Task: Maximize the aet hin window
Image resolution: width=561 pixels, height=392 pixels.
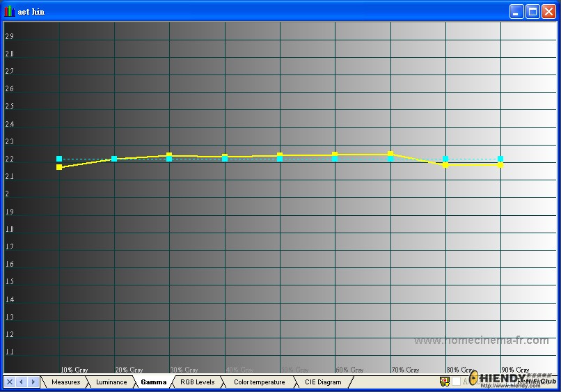Action: 532,12
